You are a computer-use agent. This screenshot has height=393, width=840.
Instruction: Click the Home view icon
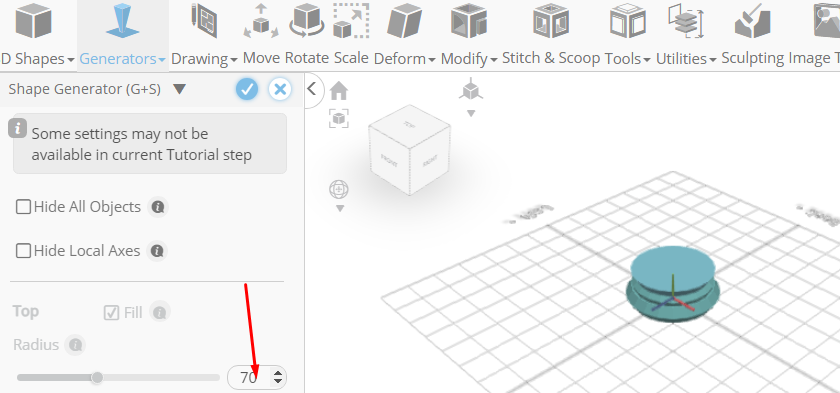339,91
